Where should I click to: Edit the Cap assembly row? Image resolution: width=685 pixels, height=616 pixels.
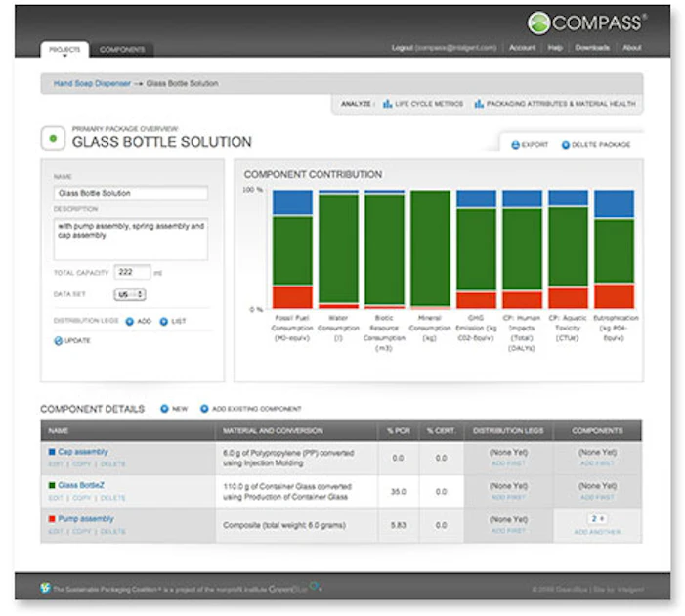pos(56,463)
